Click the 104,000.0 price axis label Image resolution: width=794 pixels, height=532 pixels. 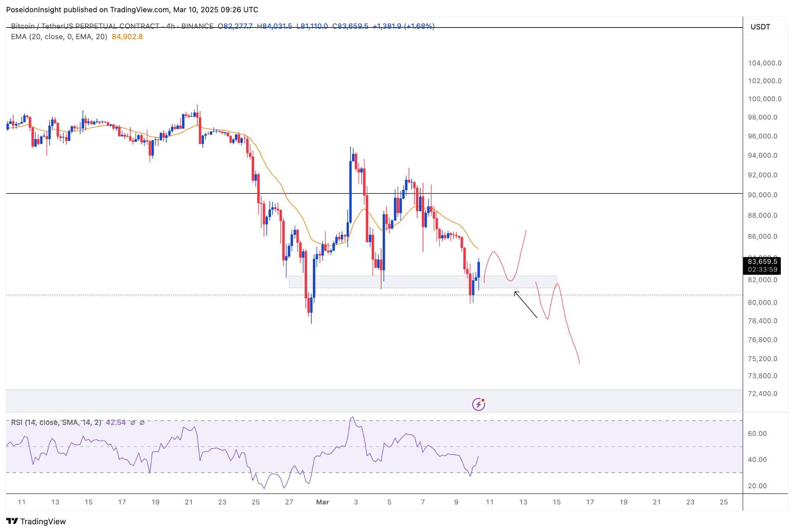tap(765, 63)
